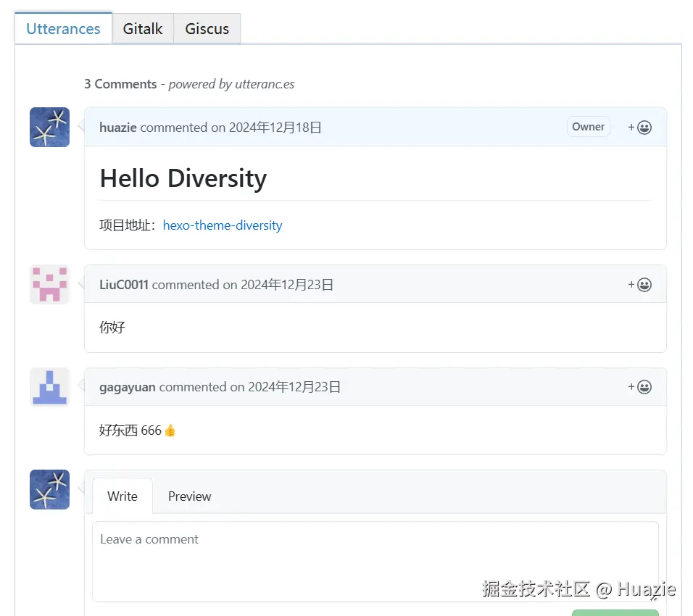693x616 pixels.
Task: Add a reaction to huazie's comment
Action: (639, 128)
